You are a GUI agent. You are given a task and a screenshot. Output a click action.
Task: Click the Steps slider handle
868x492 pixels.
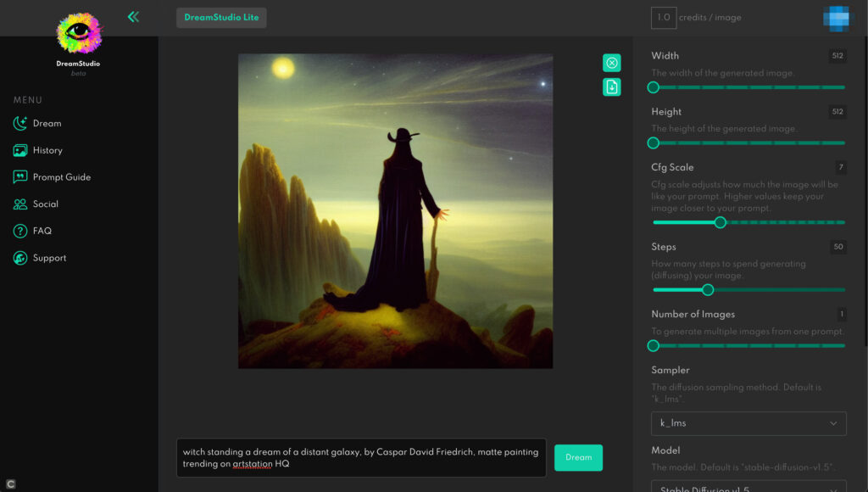tap(708, 290)
